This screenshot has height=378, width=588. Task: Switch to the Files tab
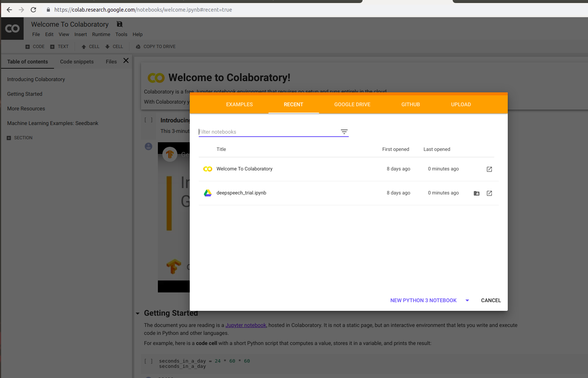click(x=111, y=62)
